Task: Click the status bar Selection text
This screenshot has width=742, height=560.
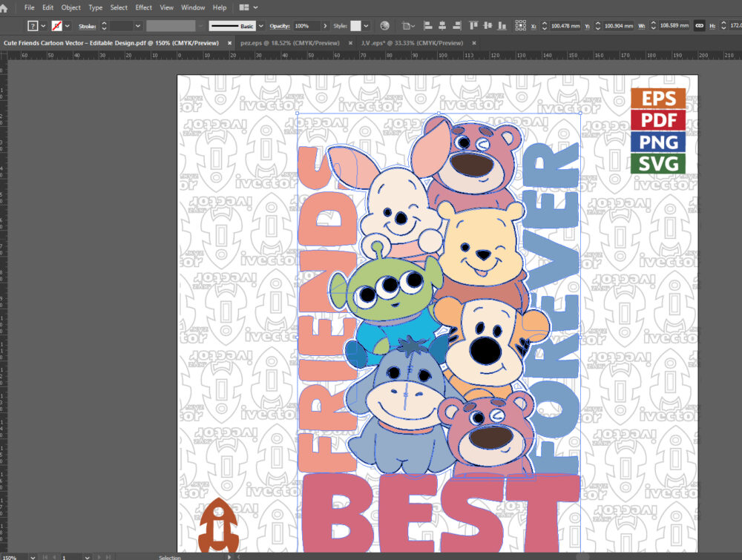Action: (x=170, y=558)
